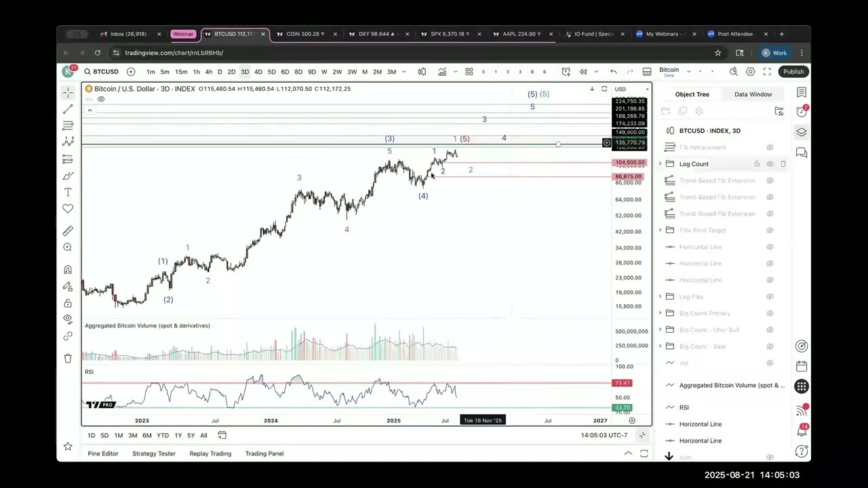The image size is (868, 488).
Task: Expand the Fibo Final Target folder
Action: [660, 230]
